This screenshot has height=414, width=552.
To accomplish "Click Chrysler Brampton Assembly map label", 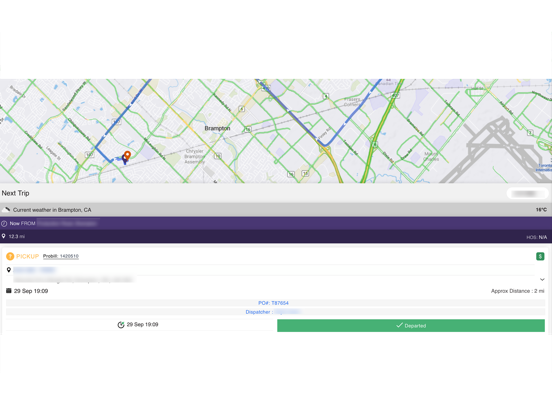I will click(x=195, y=156).
